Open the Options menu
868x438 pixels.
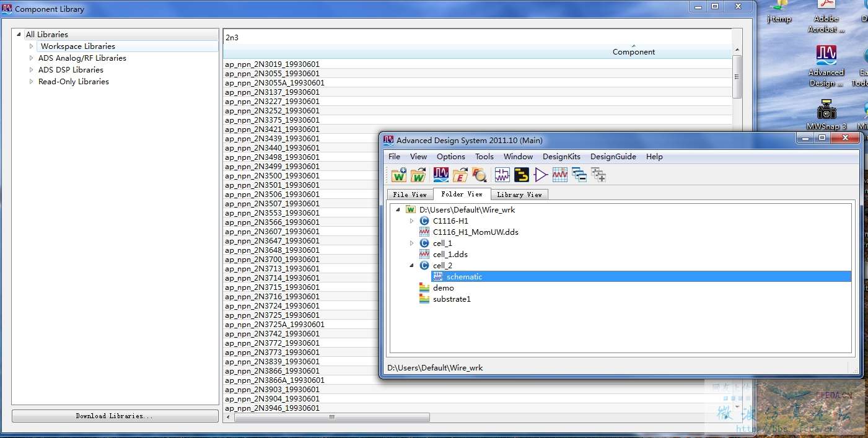[451, 157]
